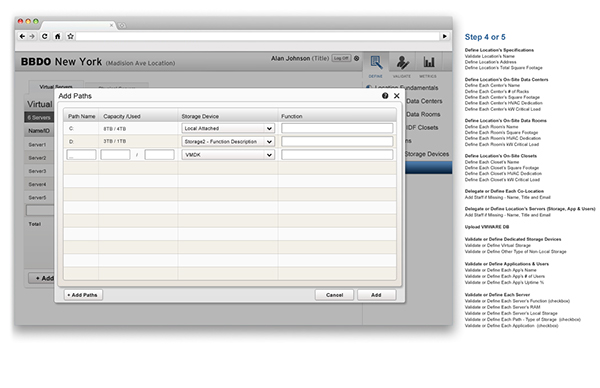The image size is (600, 388).
Task: Click the browser forward arrow
Action: 32,36
